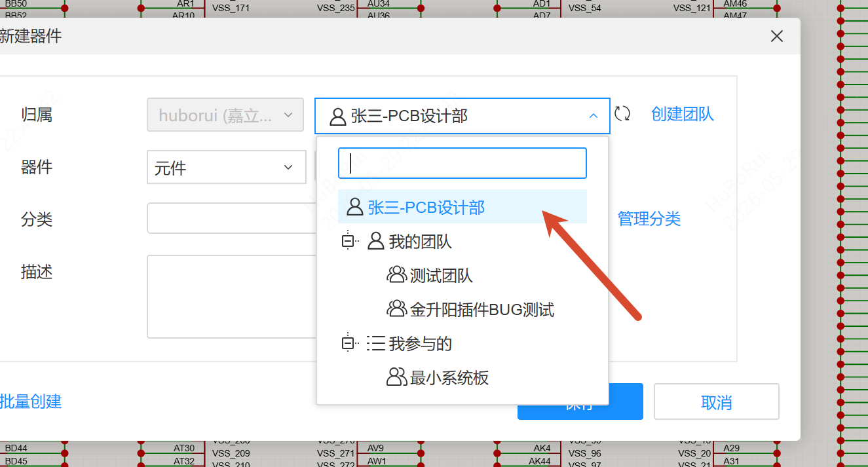Click the 分类 category input field
The height and width of the screenshot is (467, 868).
click(x=232, y=218)
